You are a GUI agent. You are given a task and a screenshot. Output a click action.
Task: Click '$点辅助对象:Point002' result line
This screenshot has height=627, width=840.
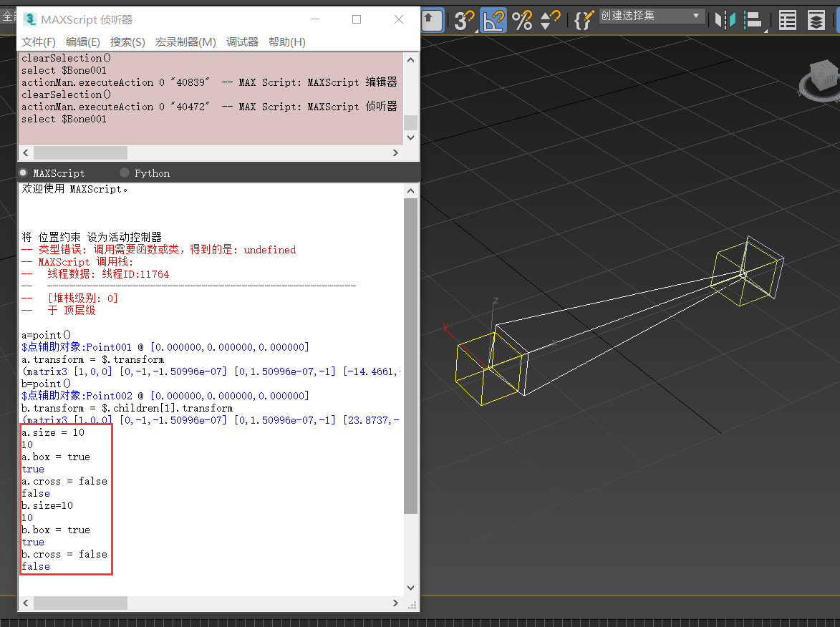(x=165, y=397)
